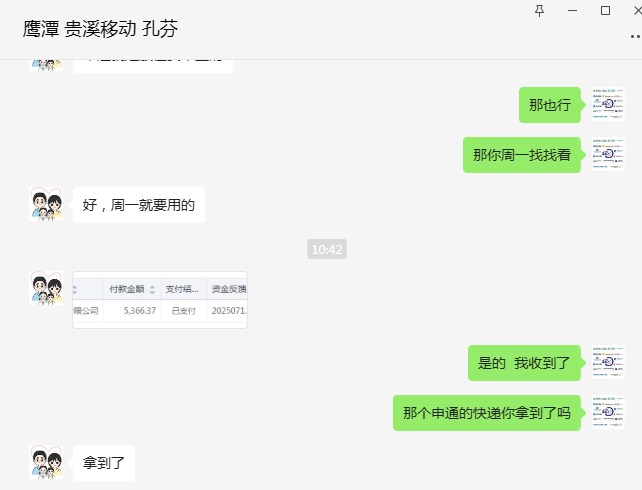The width and height of the screenshot is (642, 490).
Task: Open contact avatar beside '拿到了' message
Action: pyautogui.click(x=46, y=462)
